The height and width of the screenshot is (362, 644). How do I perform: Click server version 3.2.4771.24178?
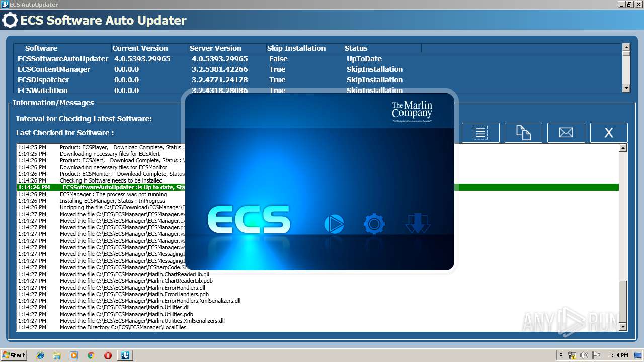tap(220, 80)
